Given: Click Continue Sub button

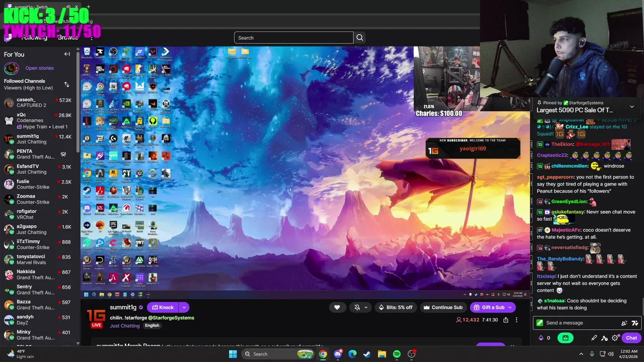Looking at the screenshot, I should coord(443,307).
